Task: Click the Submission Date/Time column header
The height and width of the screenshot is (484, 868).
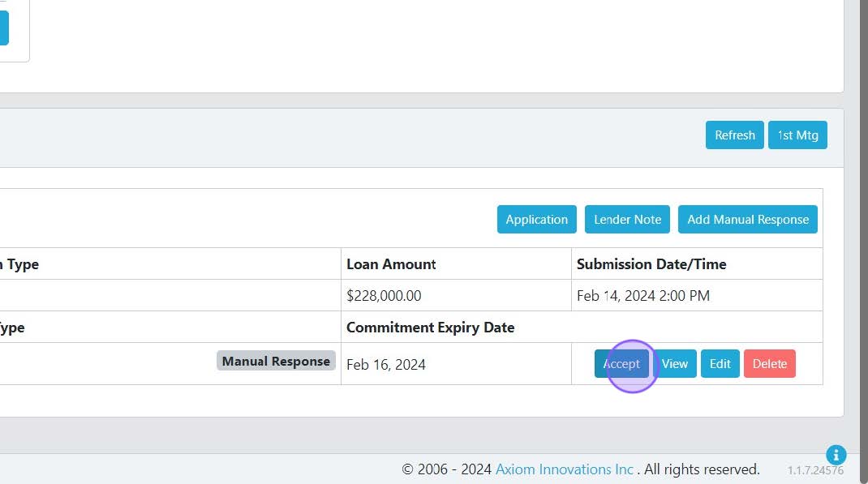Action: [x=651, y=264]
